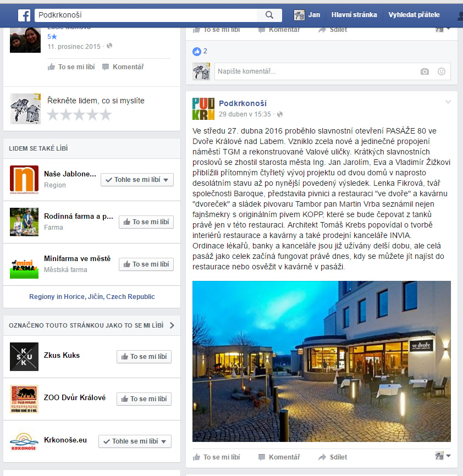Like the Rodinná farma page
The width and height of the screenshot is (463, 476).
pyautogui.click(x=146, y=222)
